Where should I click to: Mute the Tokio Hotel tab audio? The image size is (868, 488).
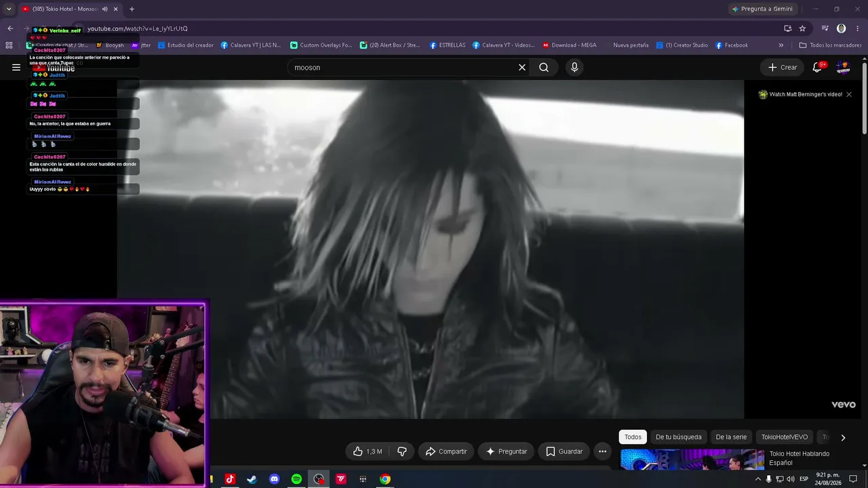point(104,9)
